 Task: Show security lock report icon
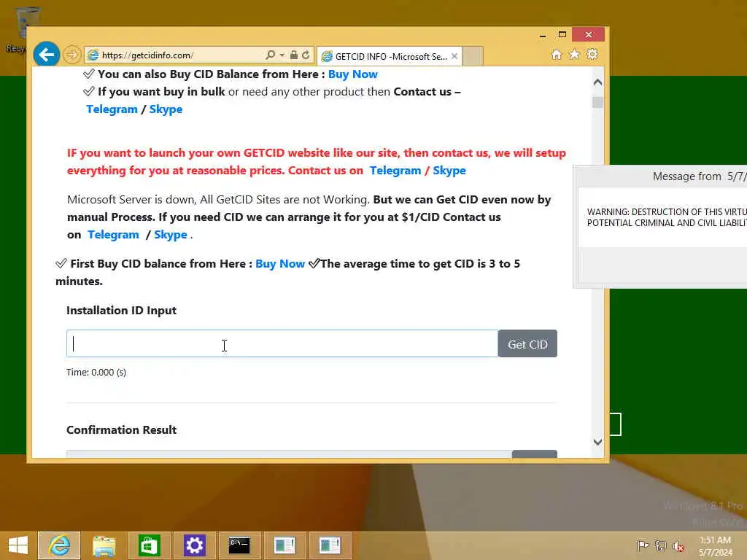pos(294,55)
